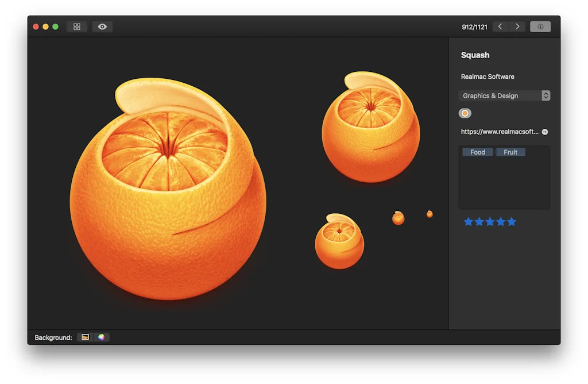Advance to the next icon
Screen dimensions: 588x384
tap(517, 26)
